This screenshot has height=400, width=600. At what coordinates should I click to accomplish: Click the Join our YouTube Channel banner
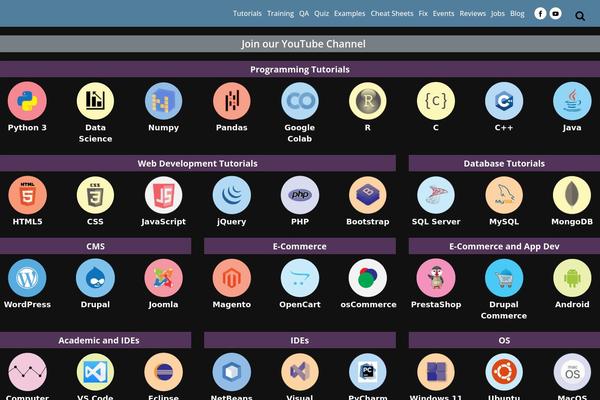pyautogui.click(x=300, y=44)
